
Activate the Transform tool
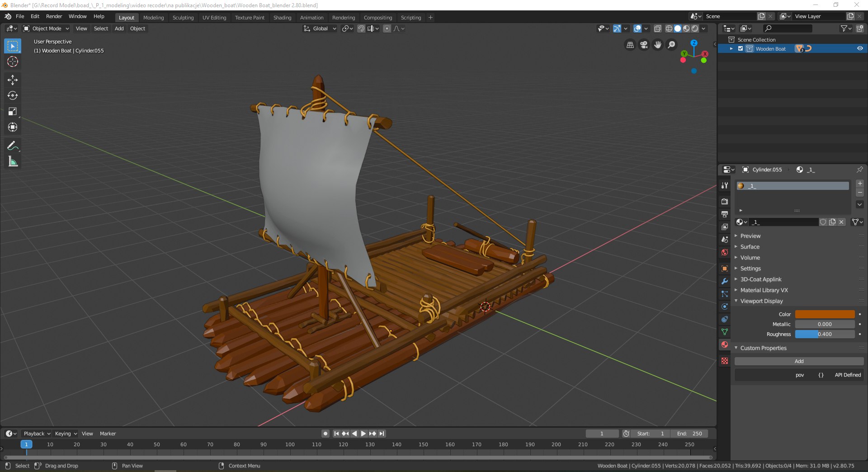[13, 127]
